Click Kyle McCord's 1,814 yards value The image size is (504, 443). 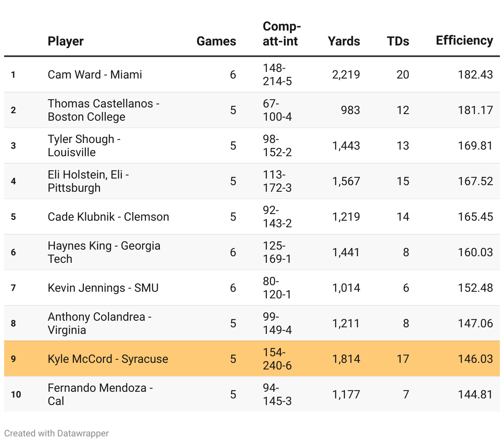coord(346,359)
